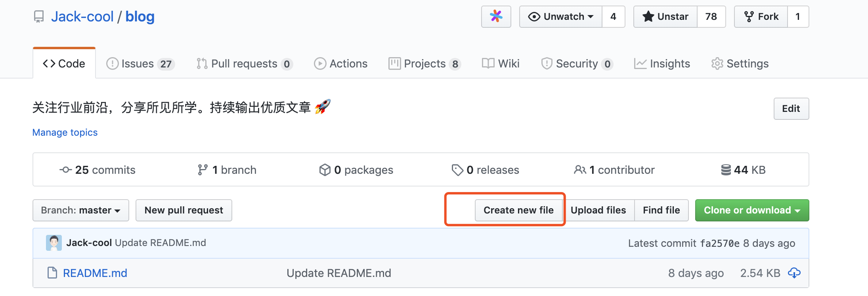Click the stargazers count 78
Viewport: 868px width, 296px height.
[711, 17]
